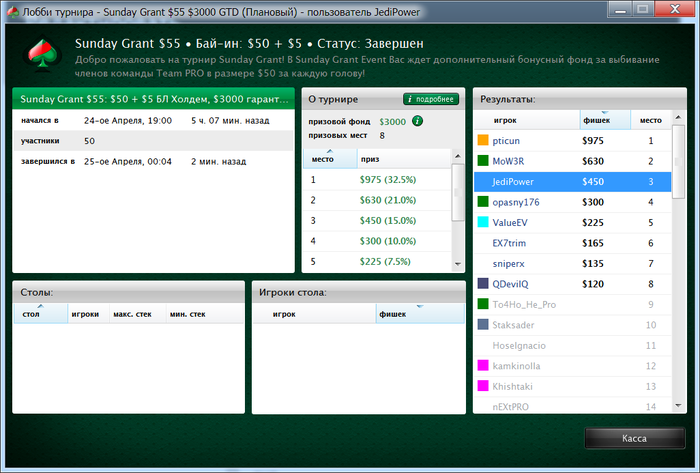Image resolution: width=700 pixels, height=473 pixels.
Task: Click slate swatch beside Staksader
Action: (x=483, y=324)
